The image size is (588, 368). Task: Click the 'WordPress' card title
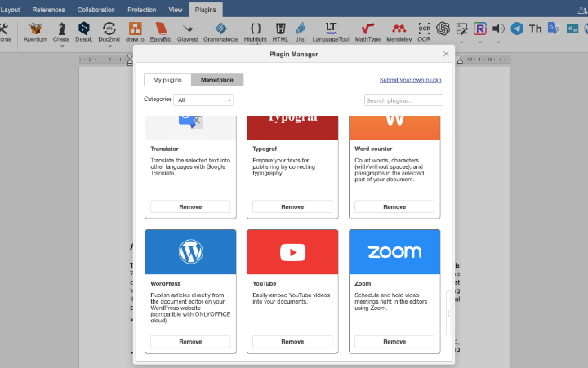click(165, 284)
